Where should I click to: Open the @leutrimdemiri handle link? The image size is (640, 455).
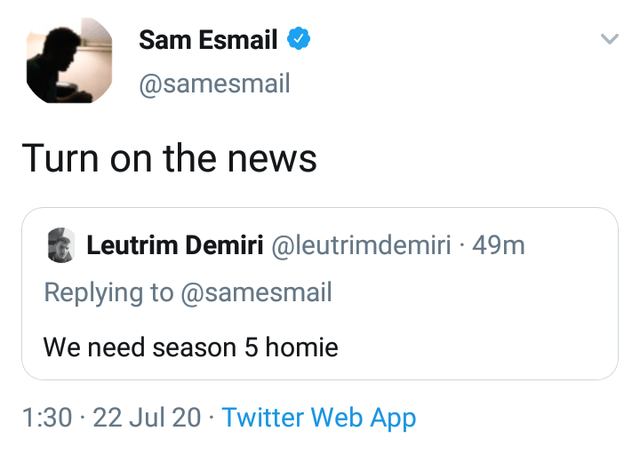click(x=361, y=246)
